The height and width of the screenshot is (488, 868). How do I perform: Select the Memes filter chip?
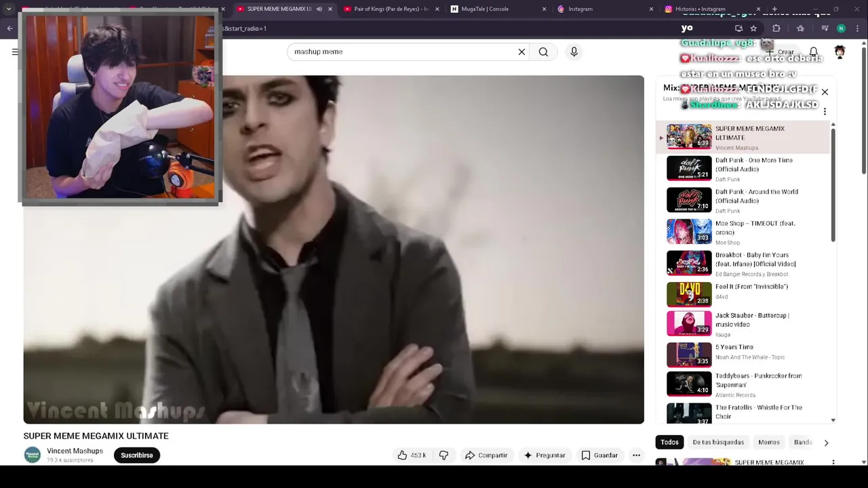click(769, 442)
